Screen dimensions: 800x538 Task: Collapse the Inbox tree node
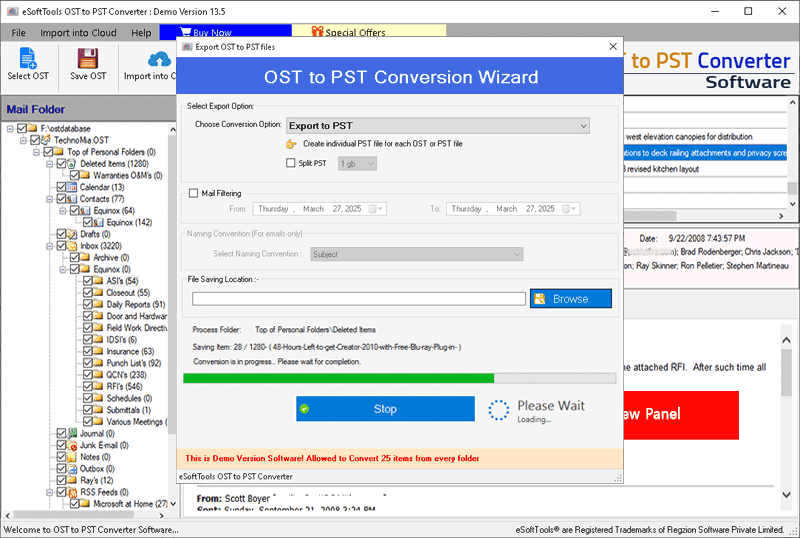(x=50, y=246)
